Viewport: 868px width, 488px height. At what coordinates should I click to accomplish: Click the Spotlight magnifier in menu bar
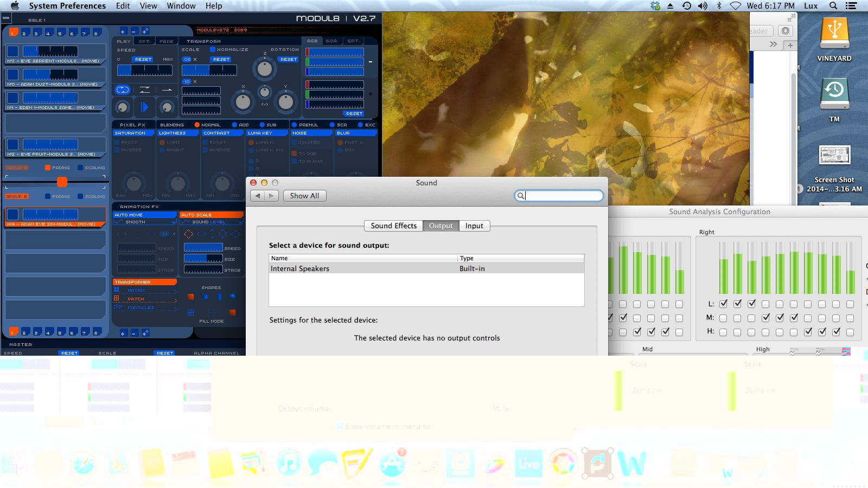833,6
